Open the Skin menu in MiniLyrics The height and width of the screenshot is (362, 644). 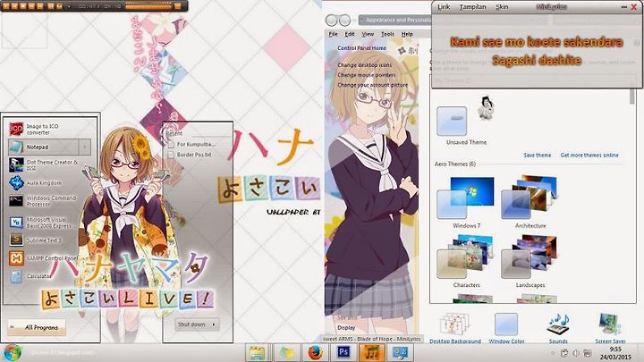tap(502, 7)
